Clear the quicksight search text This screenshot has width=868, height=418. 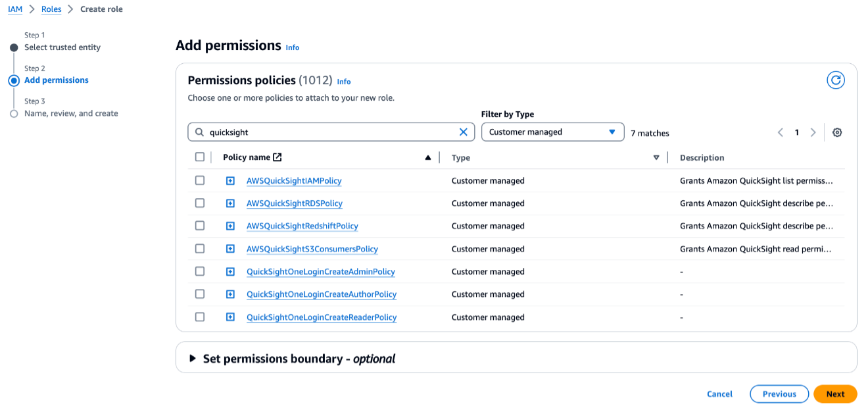tap(463, 132)
